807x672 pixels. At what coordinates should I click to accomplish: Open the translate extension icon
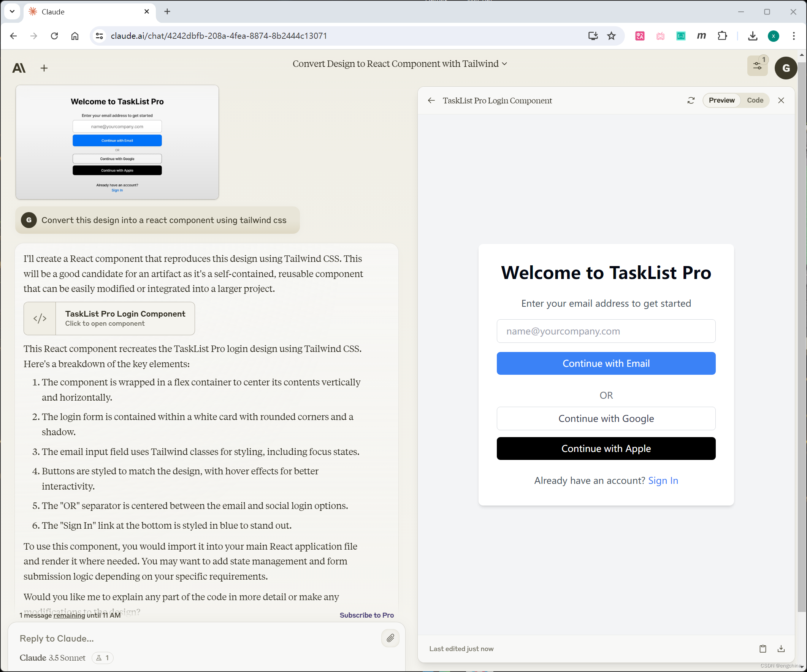640,36
